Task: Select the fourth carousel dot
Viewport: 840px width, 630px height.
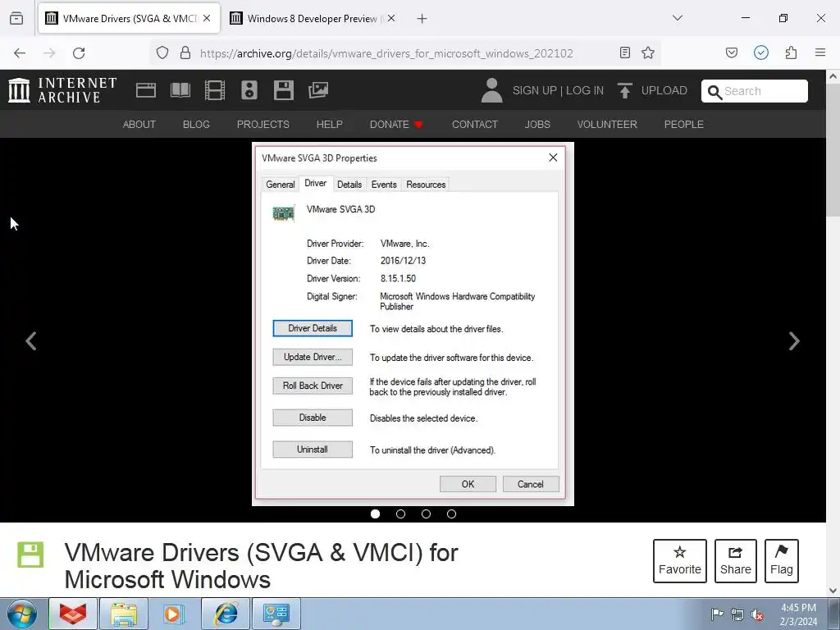Action: (x=452, y=514)
